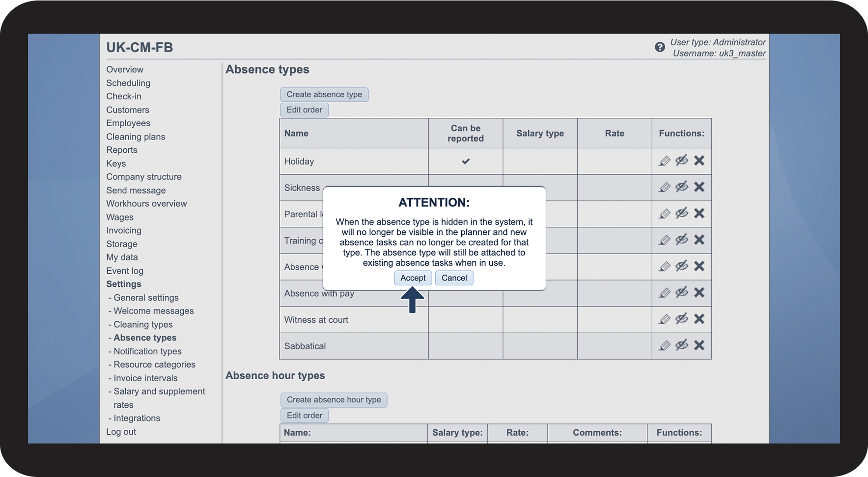
Task: Hide the Witness at court type
Action: tap(682, 319)
